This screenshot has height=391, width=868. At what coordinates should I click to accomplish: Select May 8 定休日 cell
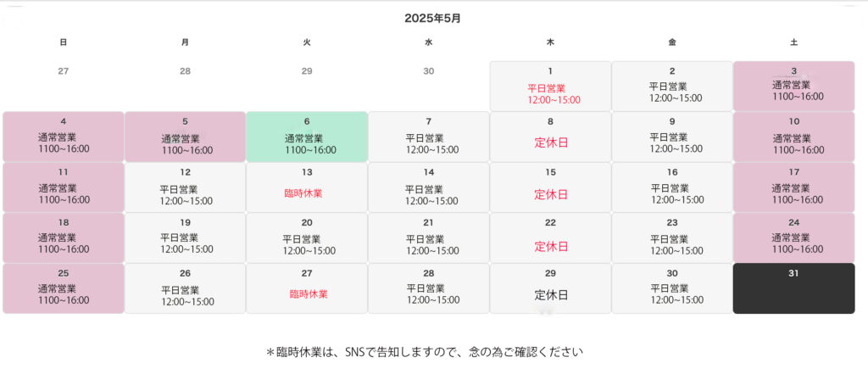(x=550, y=137)
